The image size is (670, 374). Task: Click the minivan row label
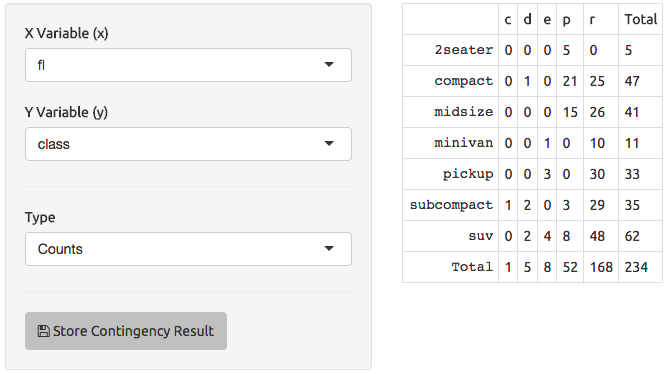464,143
